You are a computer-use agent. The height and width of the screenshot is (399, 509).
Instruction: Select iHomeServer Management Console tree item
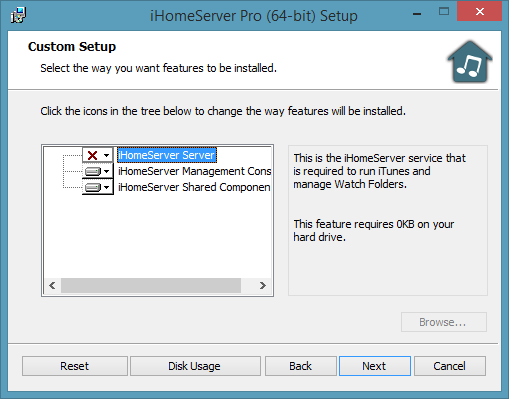194,171
